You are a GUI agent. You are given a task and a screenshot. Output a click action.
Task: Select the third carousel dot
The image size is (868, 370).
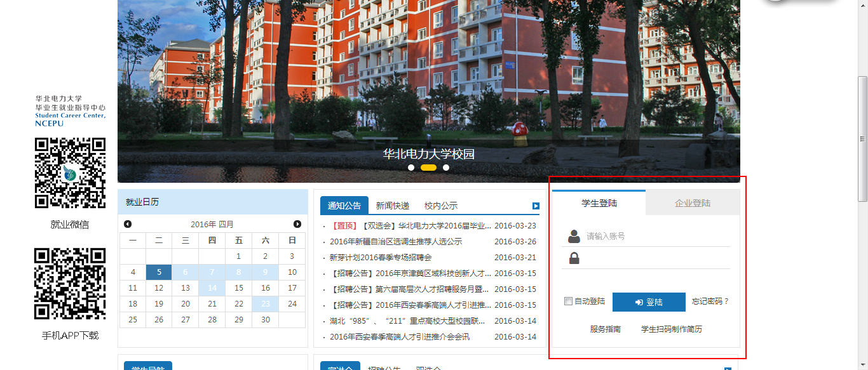pyautogui.click(x=446, y=168)
